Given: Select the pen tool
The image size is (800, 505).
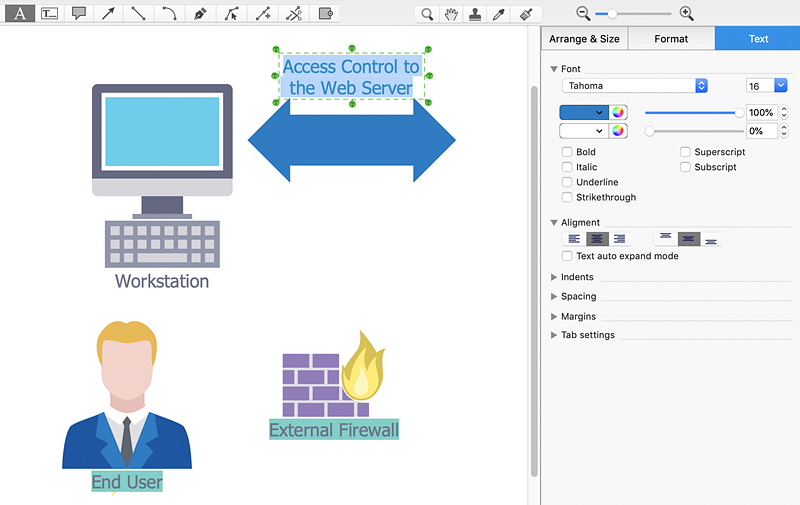Looking at the screenshot, I should (x=200, y=13).
